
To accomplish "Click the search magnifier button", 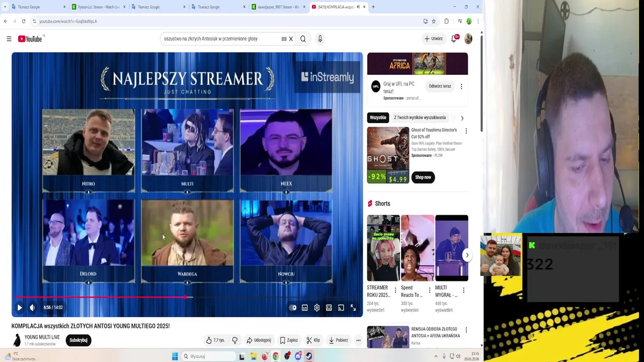I will click(x=303, y=39).
